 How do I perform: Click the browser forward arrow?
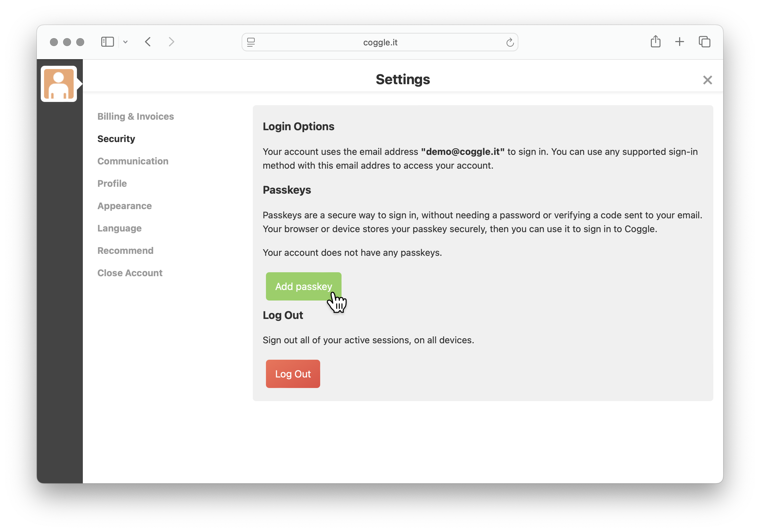click(x=171, y=42)
